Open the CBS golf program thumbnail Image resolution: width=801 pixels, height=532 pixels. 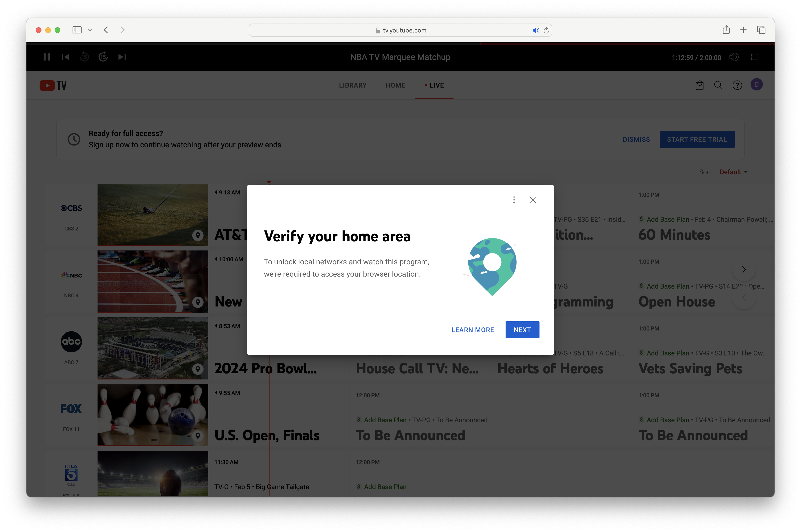click(x=153, y=214)
